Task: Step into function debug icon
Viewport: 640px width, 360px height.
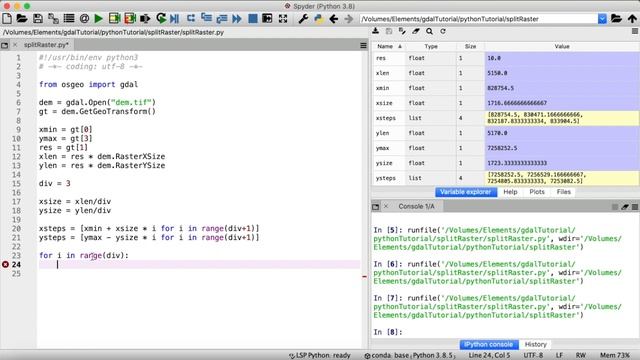Action: pyautogui.click(x=207, y=18)
